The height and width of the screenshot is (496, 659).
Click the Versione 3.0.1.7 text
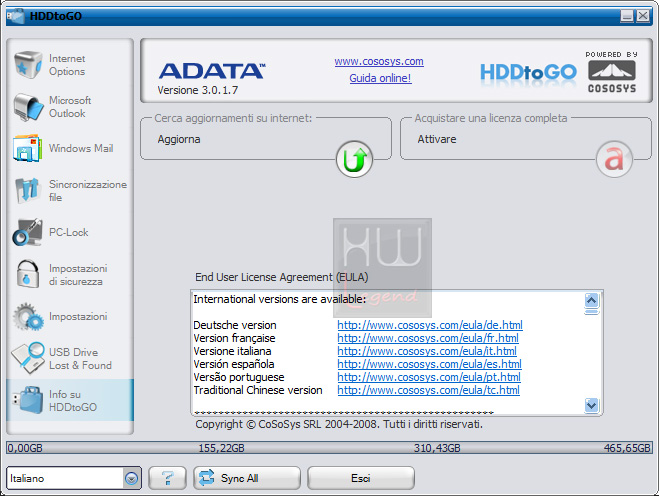pos(198,90)
